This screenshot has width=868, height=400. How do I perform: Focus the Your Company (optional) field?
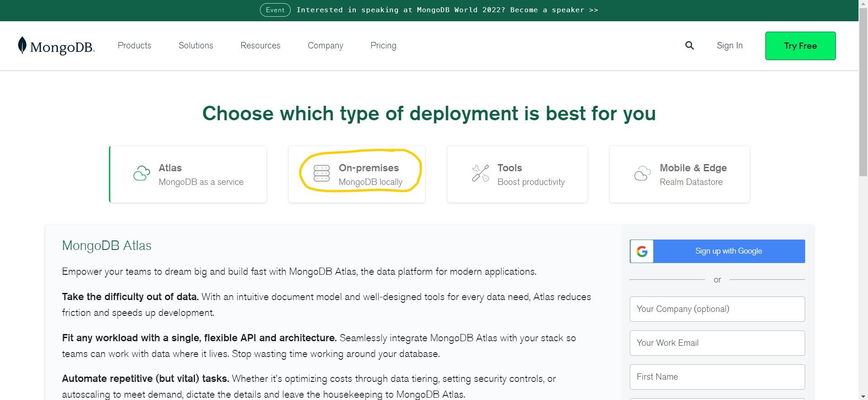(717, 309)
